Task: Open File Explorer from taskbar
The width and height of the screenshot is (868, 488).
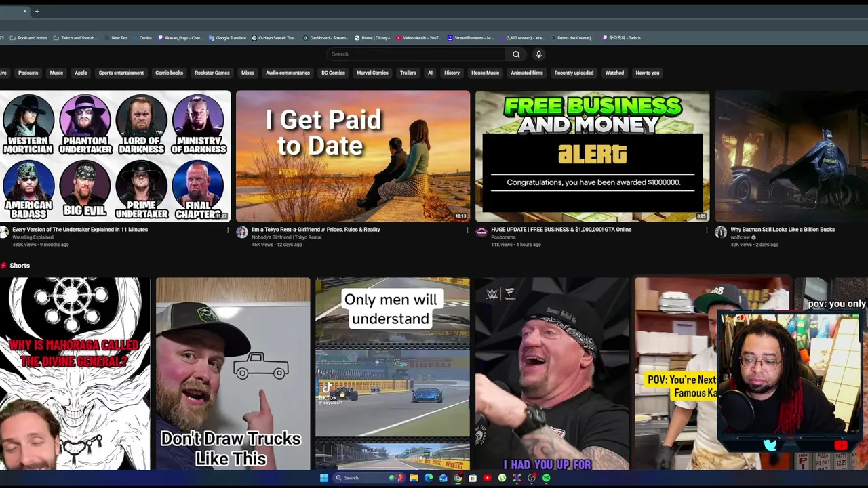Action: [x=414, y=478]
